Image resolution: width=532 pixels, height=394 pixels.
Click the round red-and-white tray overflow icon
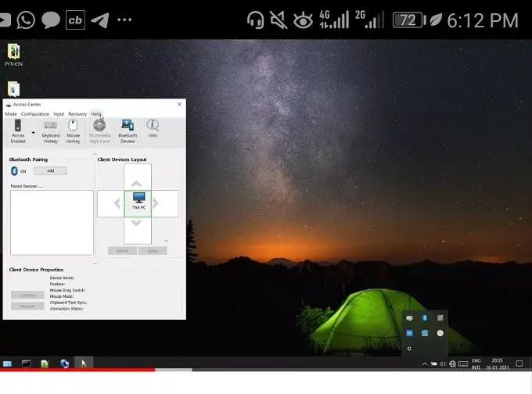[x=440, y=333]
